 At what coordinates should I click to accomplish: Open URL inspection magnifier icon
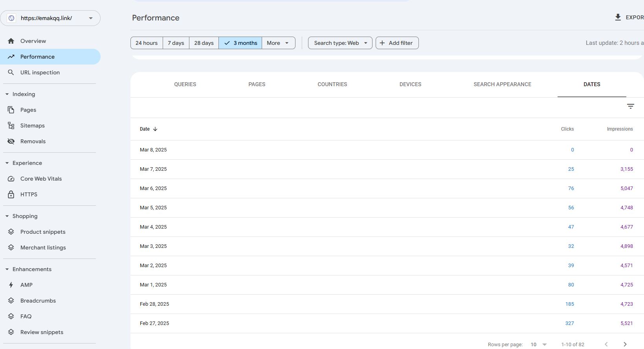pos(11,72)
